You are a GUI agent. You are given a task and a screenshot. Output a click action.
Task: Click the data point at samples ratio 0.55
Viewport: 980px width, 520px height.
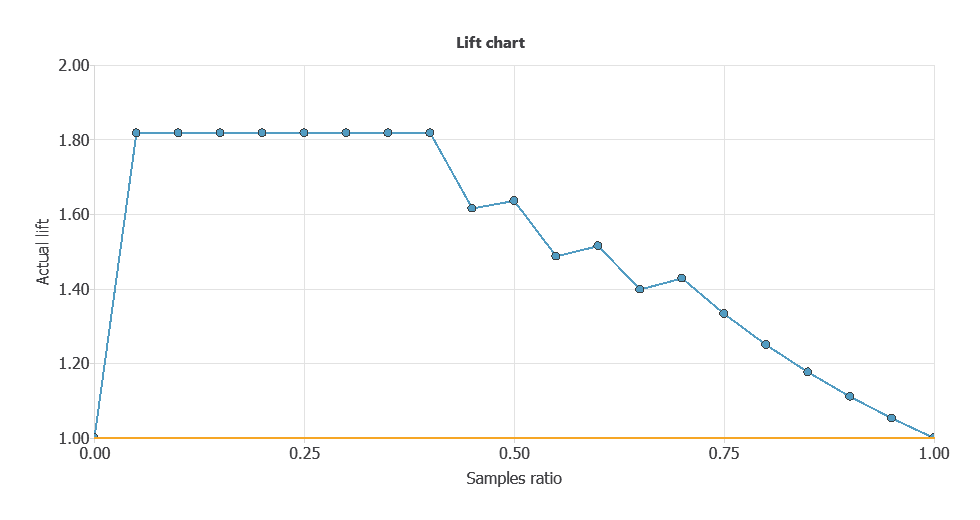click(556, 256)
